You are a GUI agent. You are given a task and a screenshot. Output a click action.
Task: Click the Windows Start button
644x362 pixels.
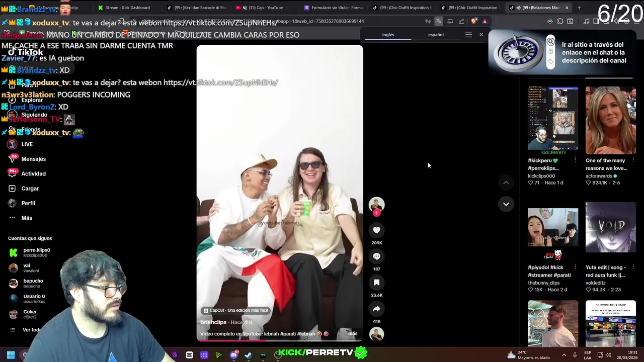click(x=11, y=355)
